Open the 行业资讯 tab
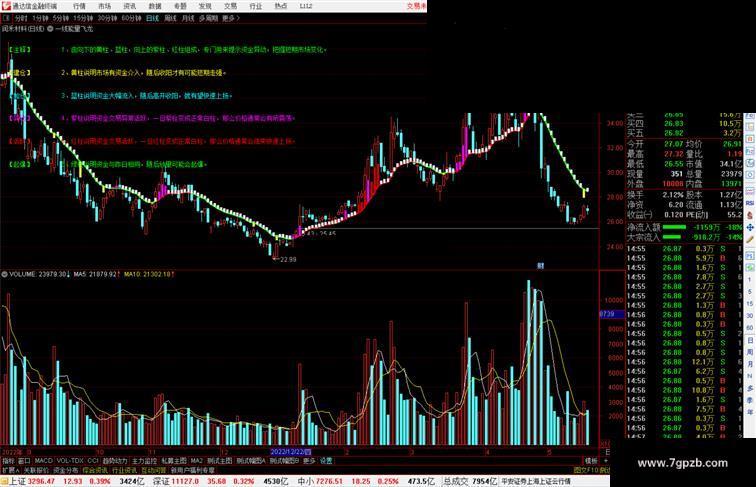 click(x=124, y=470)
